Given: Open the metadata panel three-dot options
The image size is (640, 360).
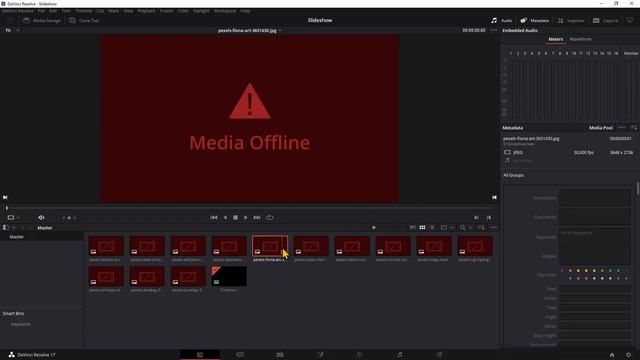Looking at the screenshot, I should pos(621,128).
